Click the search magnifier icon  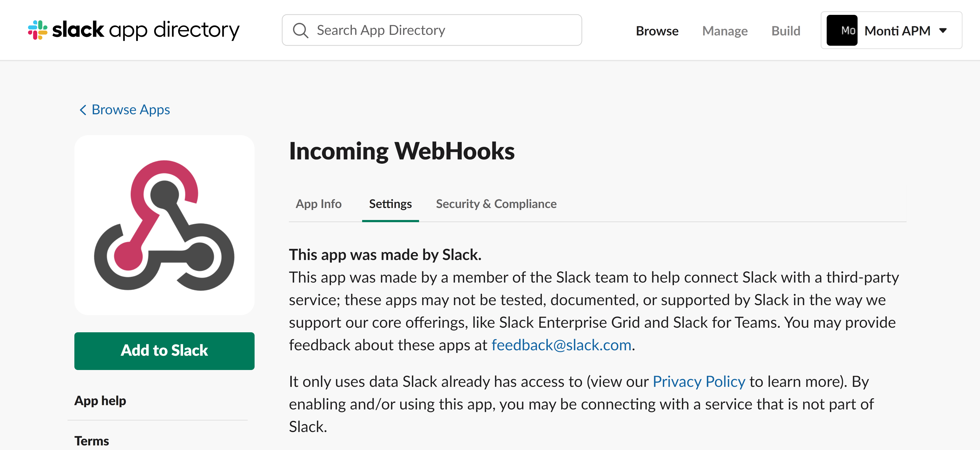(300, 30)
